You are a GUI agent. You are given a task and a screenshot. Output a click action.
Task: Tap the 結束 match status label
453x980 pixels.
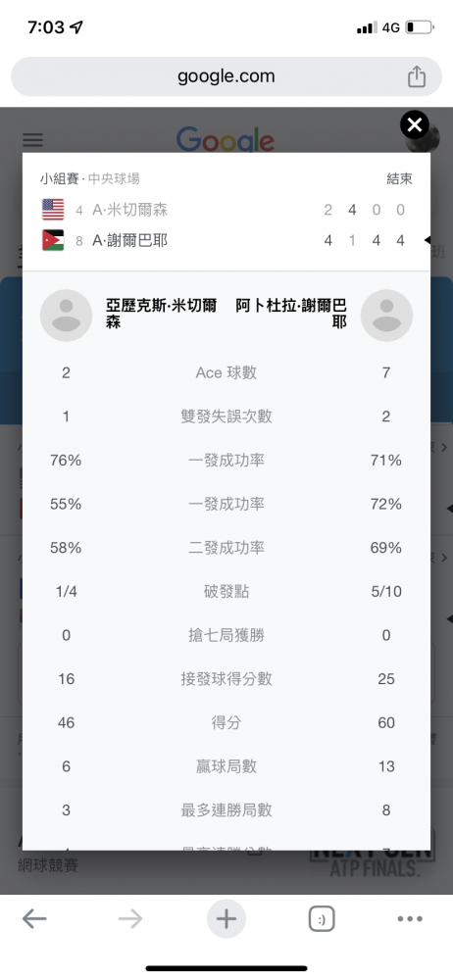point(399,178)
